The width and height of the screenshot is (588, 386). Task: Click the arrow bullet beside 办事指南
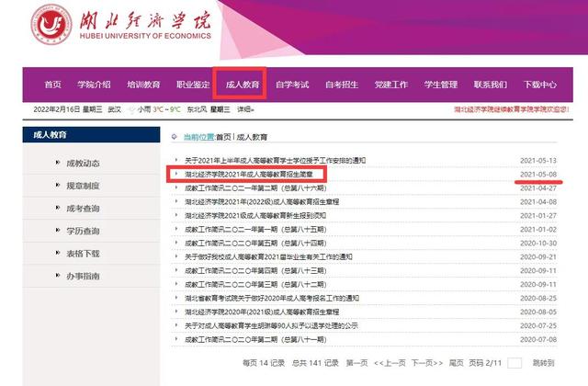(x=58, y=275)
